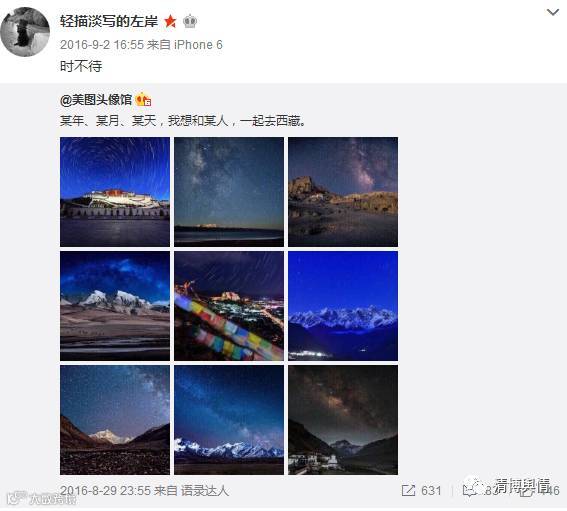Open the dark valley monastery photo
Image resolution: width=567 pixels, height=511 pixels.
(343, 420)
